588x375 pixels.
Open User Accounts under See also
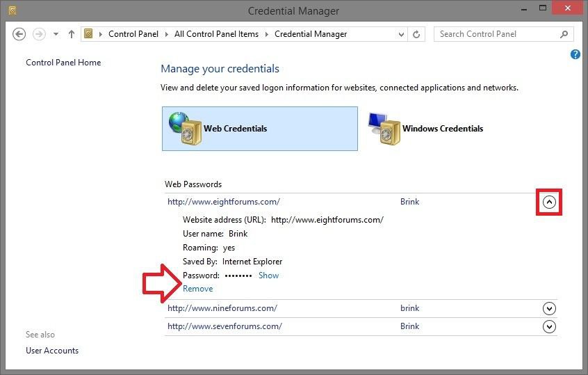coord(52,351)
